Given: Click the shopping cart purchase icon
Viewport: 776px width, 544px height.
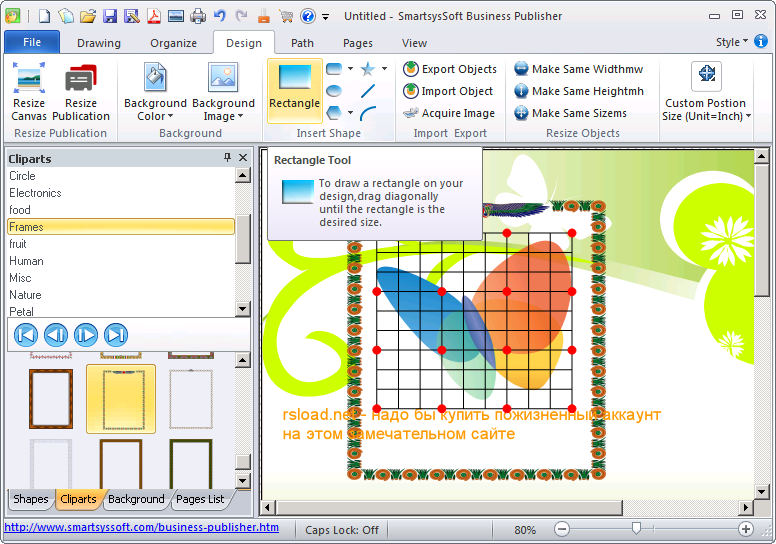Looking at the screenshot, I should pyautogui.click(x=286, y=16).
